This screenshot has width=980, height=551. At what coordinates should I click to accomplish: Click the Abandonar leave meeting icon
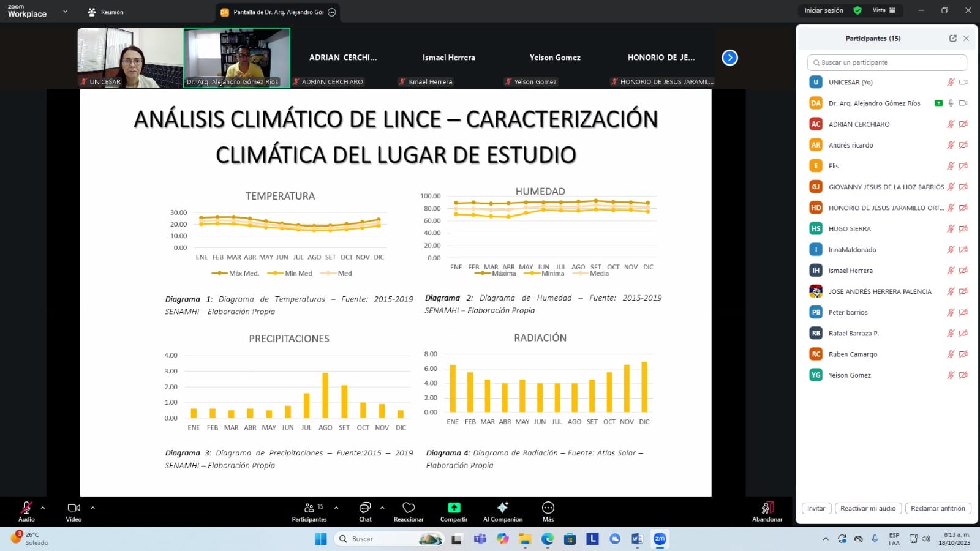767,508
